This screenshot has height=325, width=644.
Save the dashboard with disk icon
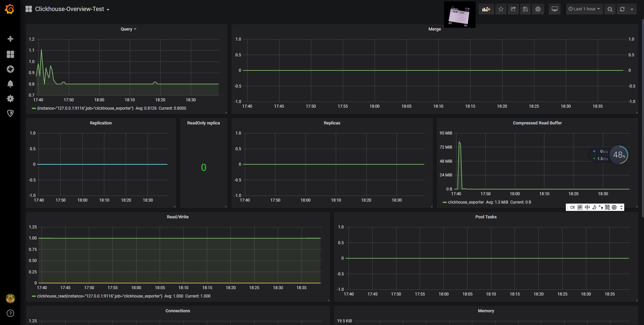pyautogui.click(x=526, y=9)
